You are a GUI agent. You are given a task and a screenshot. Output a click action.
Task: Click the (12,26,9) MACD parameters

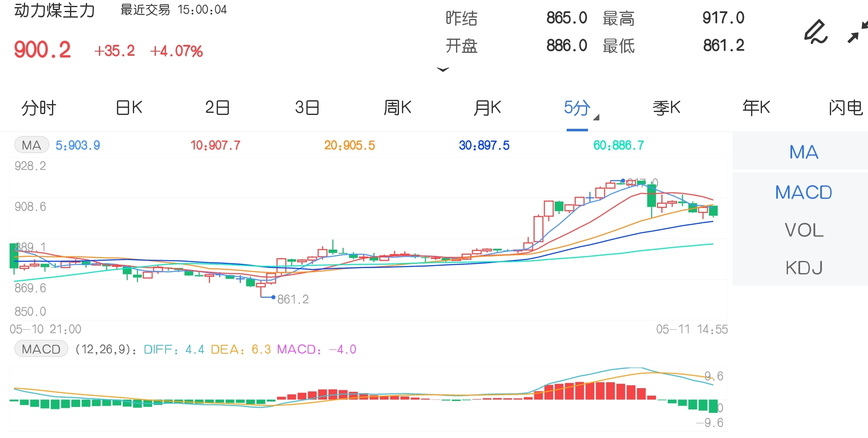105,349
